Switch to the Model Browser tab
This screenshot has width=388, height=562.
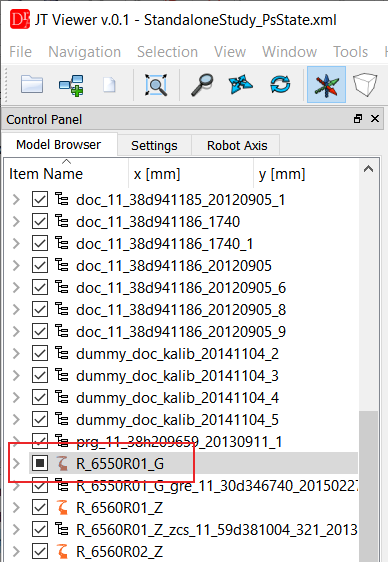[59, 144]
